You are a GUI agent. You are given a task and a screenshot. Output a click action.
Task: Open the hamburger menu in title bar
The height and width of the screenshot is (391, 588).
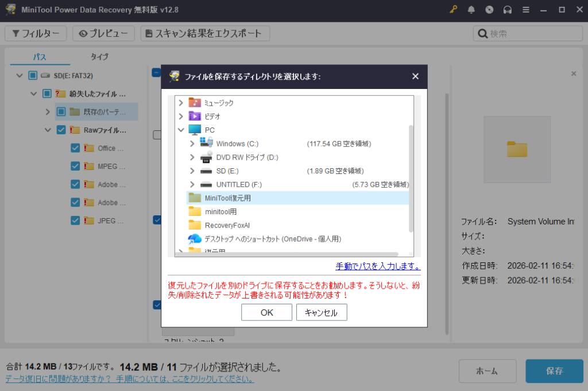coord(525,10)
